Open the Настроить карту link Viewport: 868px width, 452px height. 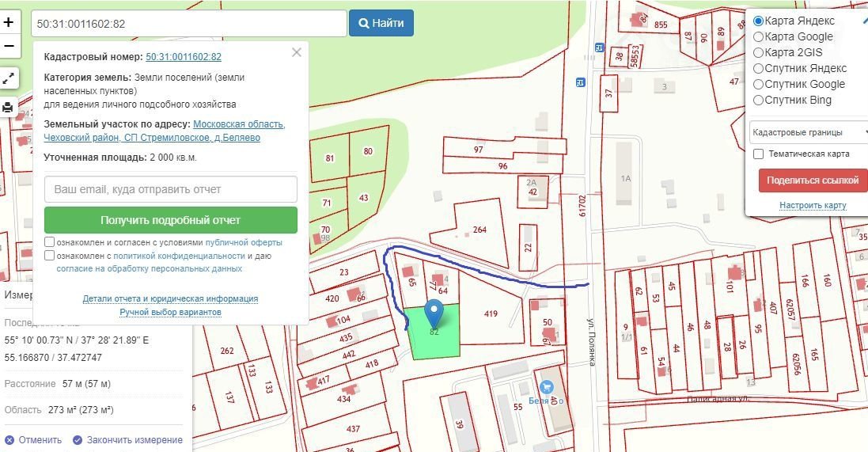point(813,206)
